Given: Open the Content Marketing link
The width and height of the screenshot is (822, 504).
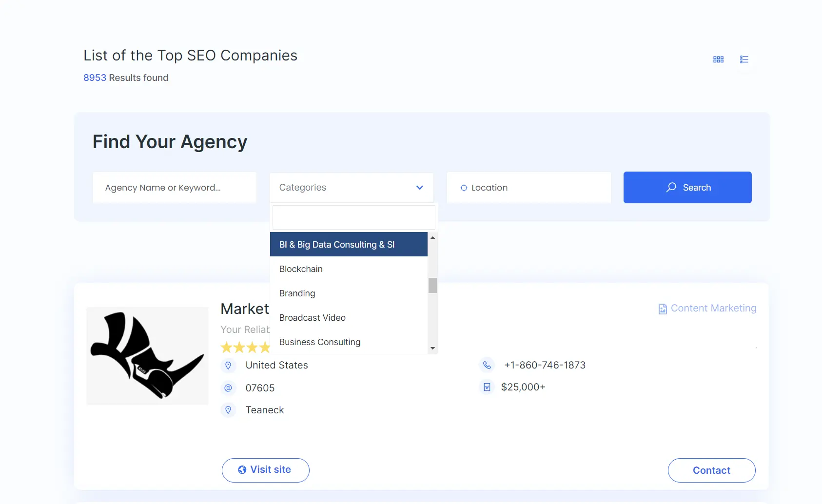Looking at the screenshot, I should click(713, 308).
